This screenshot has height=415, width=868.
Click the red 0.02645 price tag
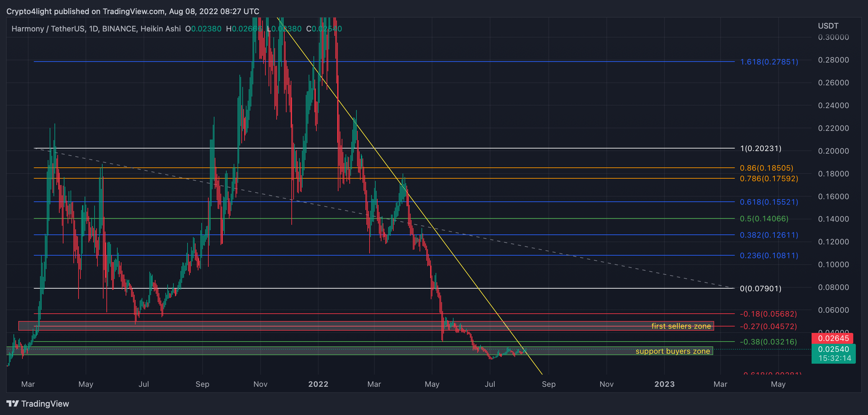tap(832, 338)
